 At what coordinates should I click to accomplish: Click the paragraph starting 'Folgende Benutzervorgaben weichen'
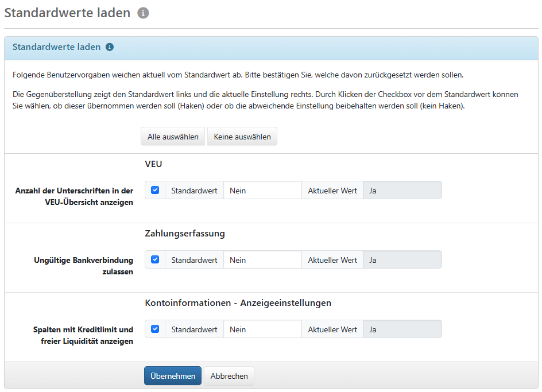238,75
